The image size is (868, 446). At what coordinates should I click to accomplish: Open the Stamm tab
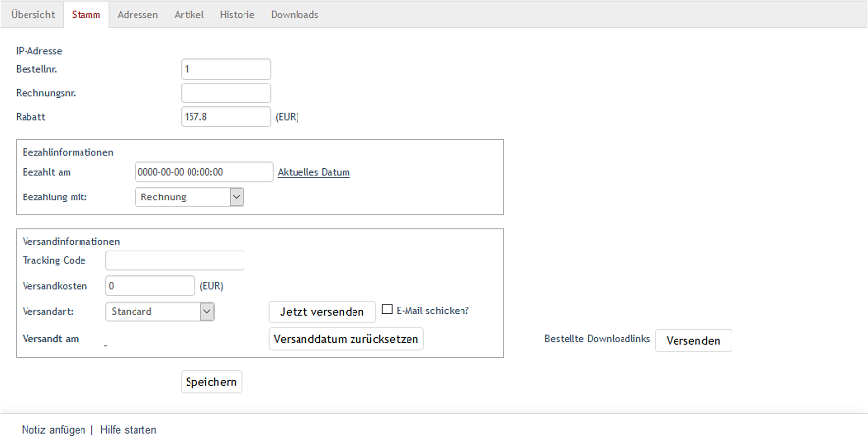pyautogui.click(x=85, y=15)
